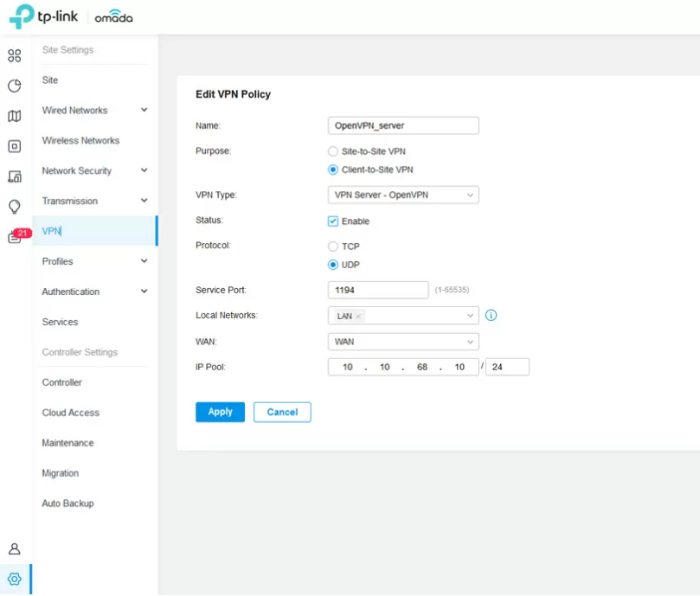Click the info icon beside Local Networks
Screen dimensions: 700x596
pyautogui.click(x=491, y=316)
